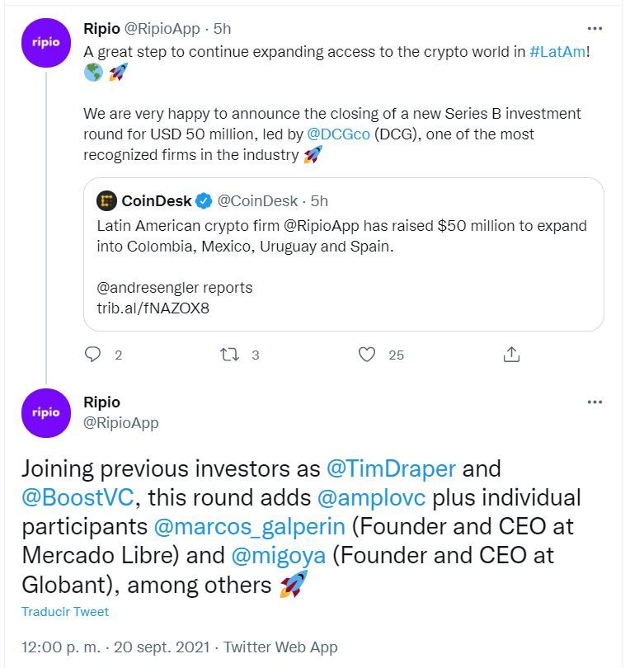Click Ripio avatar on the second tweet
The height and width of the screenshot is (668, 644).
[x=46, y=412]
